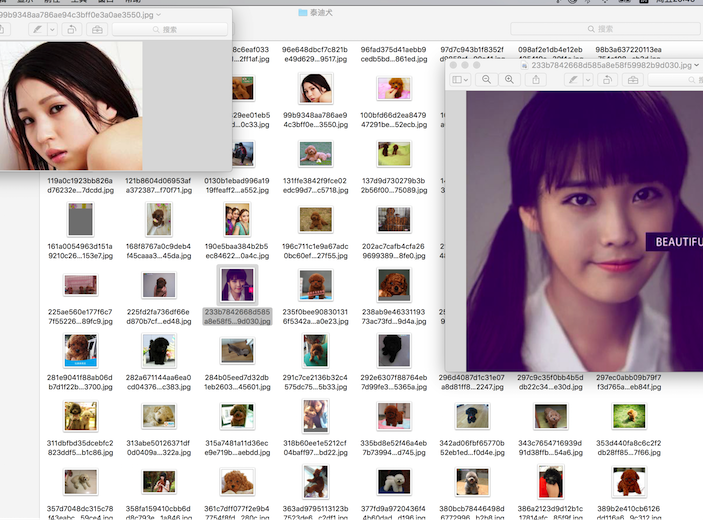
Task: Click the search field in left Preview window
Action: pyautogui.click(x=169, y=30)
